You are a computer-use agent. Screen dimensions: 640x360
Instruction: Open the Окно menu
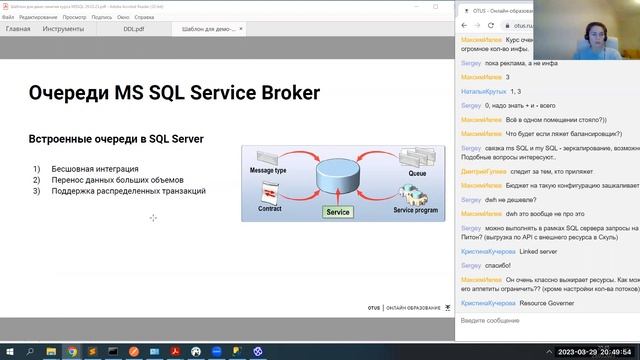pos(123,17)
